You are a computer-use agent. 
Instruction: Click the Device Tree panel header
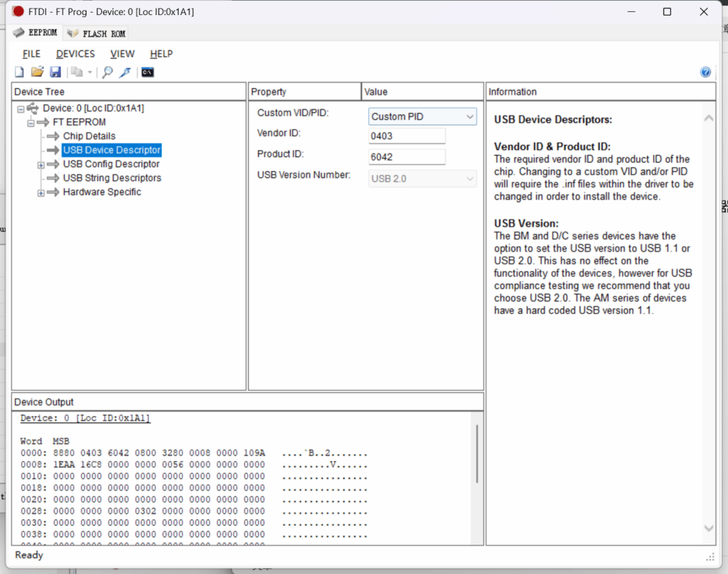pyautogui.click(x=129, y=92)
